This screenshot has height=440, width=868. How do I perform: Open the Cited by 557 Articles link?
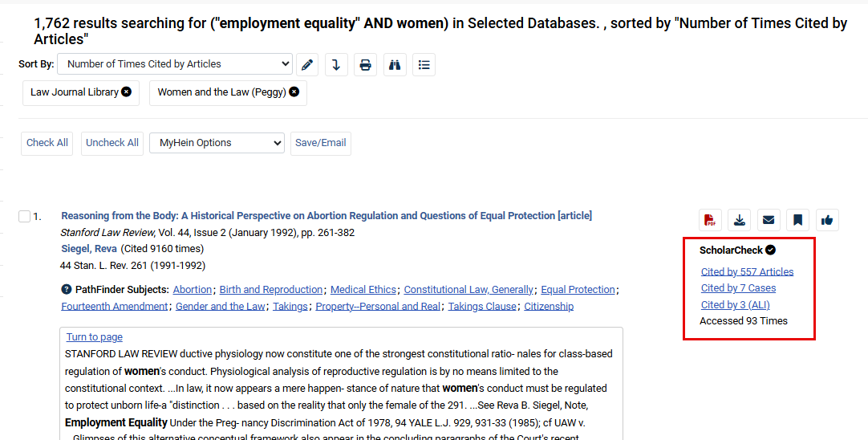[x=747, y=272]
